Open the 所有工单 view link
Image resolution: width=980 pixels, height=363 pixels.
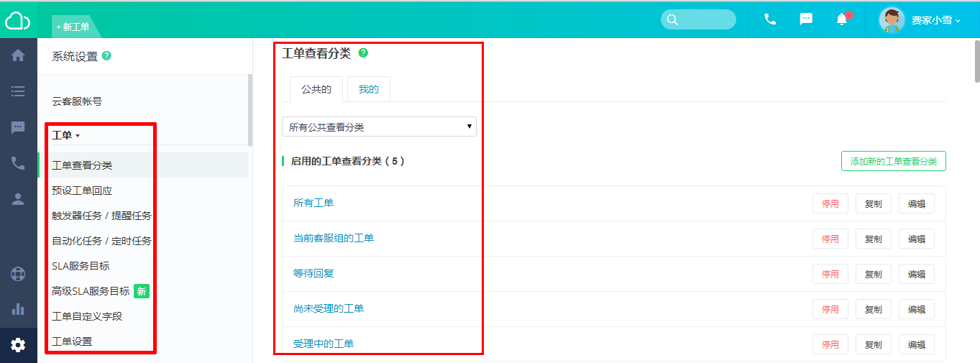pos(313,203)
